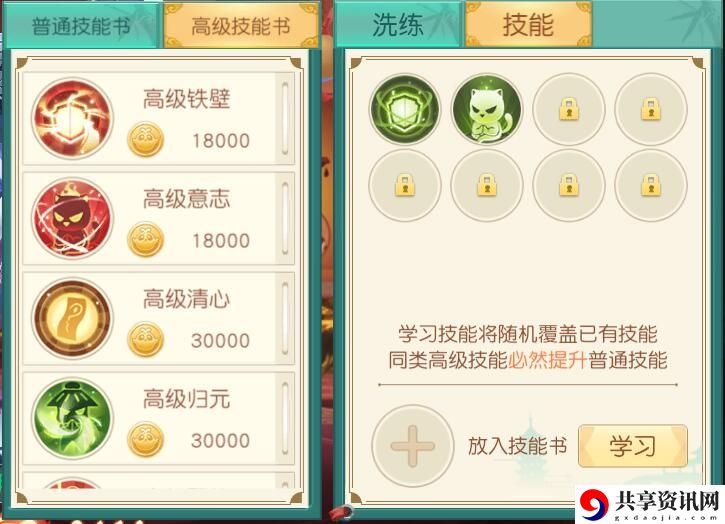The height and width of the screenshot is (524, 725).
Task: Click the gold coin beside 高级铁壁 price
Action: pos(146,140)
